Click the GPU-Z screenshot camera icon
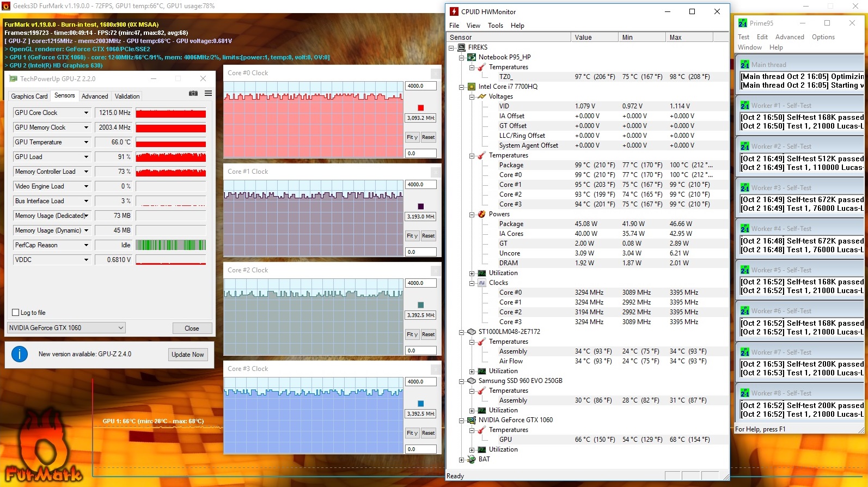 (x=193, y=93)
